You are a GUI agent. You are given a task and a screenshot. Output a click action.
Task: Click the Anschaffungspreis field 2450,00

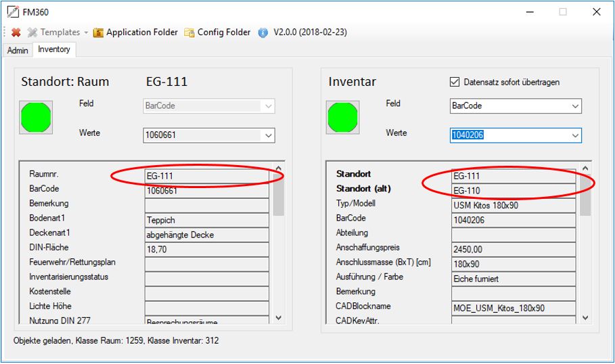514,250
